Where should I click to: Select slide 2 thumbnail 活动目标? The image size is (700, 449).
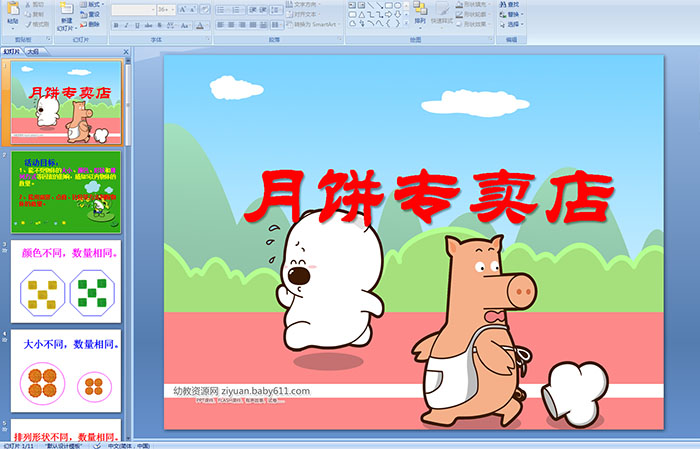click(66, 192)
